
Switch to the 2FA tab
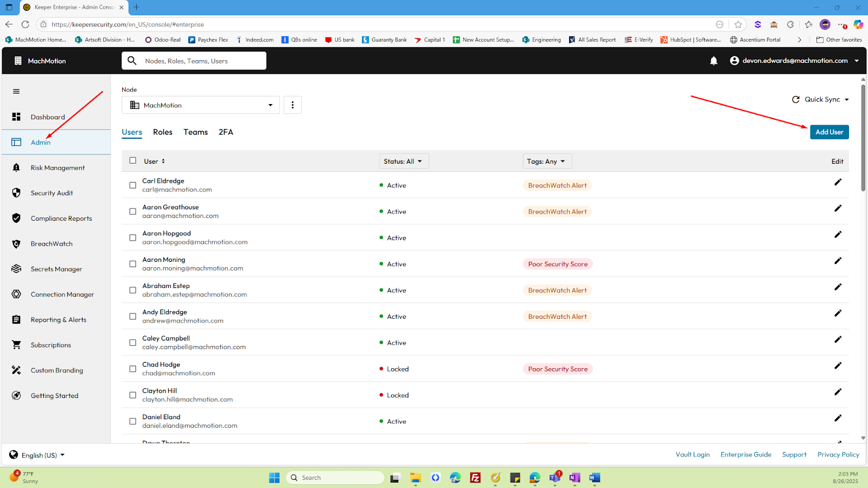pos(226,132)
